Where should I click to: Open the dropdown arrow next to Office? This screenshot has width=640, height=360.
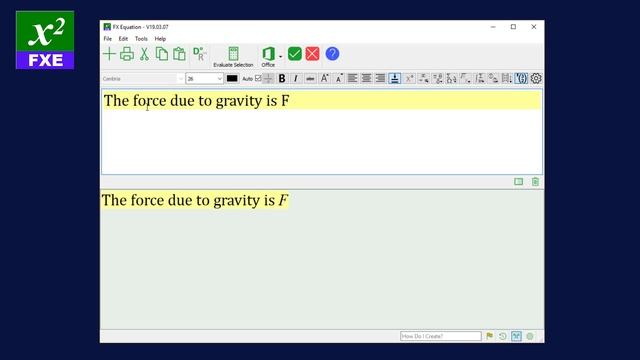[x=281, y=56]
